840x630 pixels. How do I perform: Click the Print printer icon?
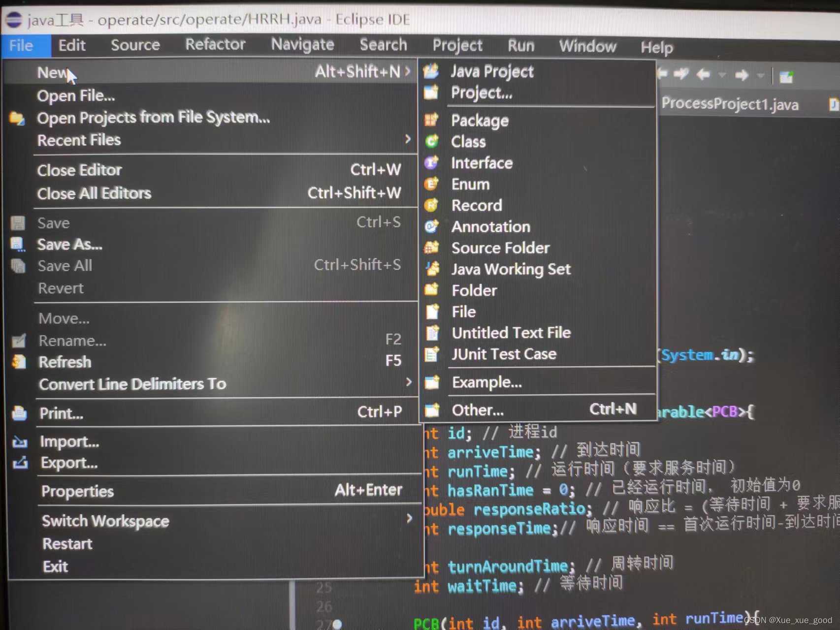click(x=19, y=413)
